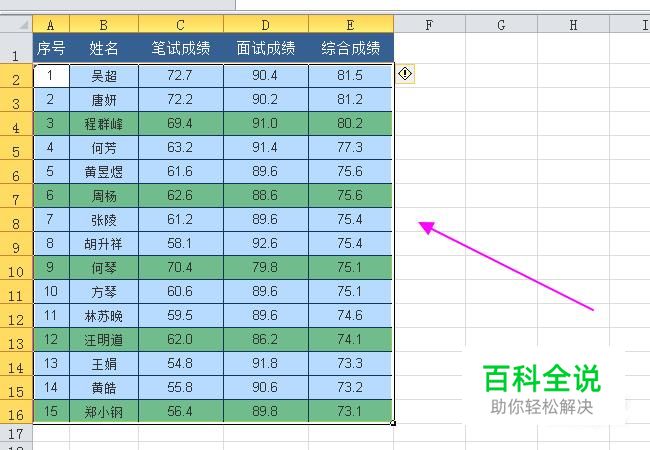This screenshot has height=450, width=650.
Task: Click the error warning smart tag icon
Action: (405, 74)
